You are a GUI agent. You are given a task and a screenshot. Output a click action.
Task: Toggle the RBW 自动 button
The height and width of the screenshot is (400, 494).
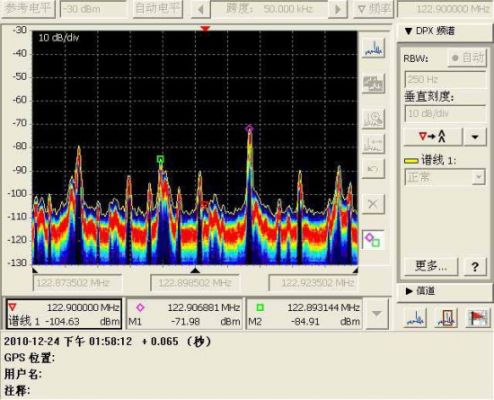(468, 58)
